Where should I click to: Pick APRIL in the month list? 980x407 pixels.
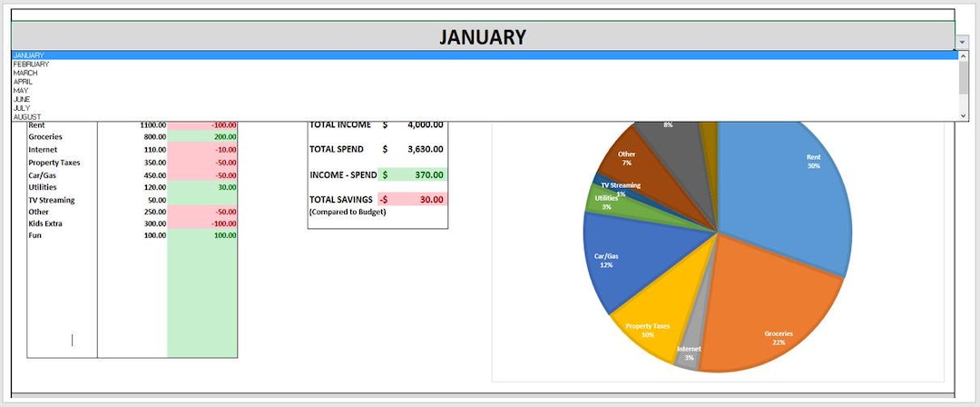click(485, 82)
